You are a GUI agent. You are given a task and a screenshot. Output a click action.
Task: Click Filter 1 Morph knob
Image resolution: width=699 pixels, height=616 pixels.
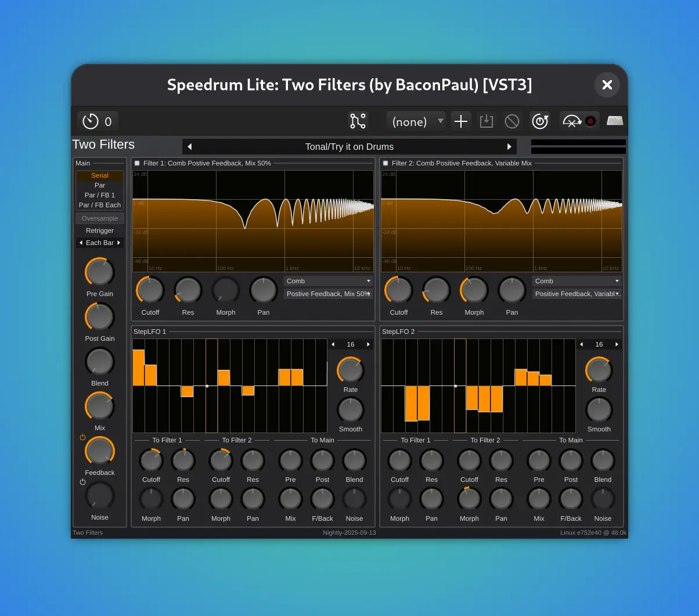226,290
